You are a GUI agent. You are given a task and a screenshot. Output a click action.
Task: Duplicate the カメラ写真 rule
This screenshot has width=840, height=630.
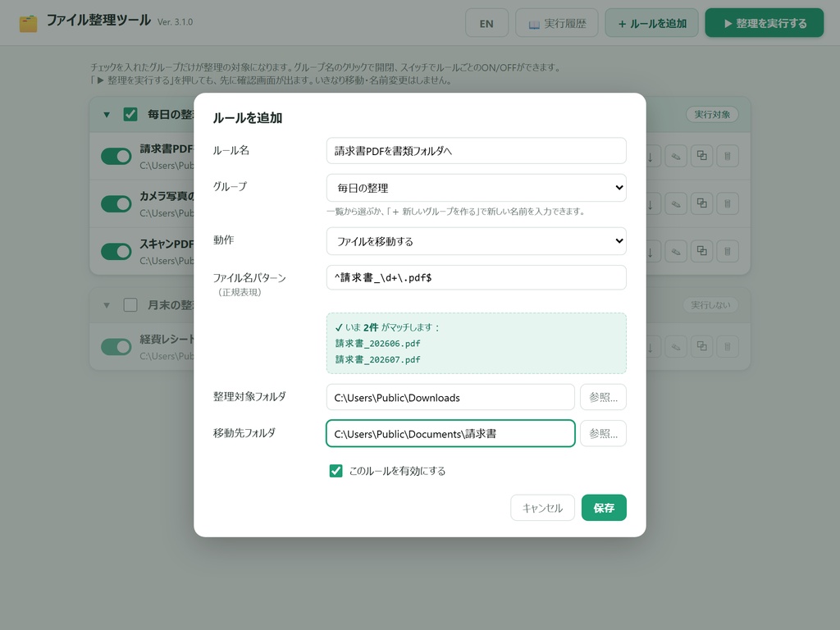pos(702,203)
